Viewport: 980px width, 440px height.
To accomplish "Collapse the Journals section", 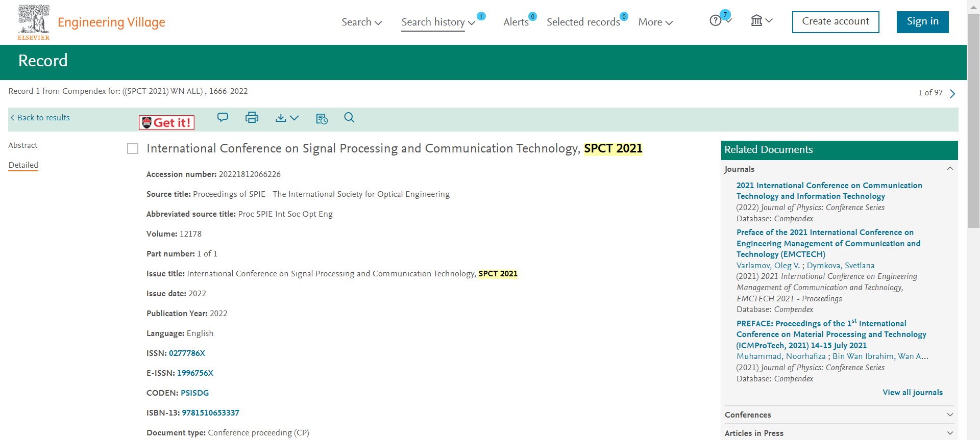I will (950, 169).
